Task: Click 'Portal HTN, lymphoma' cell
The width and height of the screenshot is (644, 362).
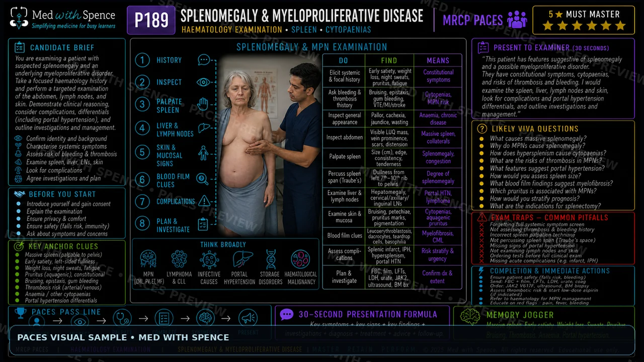Action: click(x=438, y=197)
